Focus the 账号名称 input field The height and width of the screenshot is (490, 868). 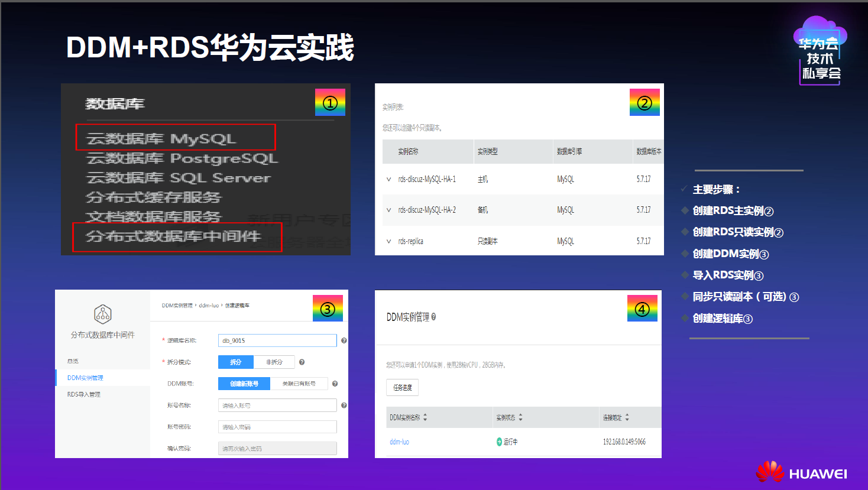tap(277, 405)
